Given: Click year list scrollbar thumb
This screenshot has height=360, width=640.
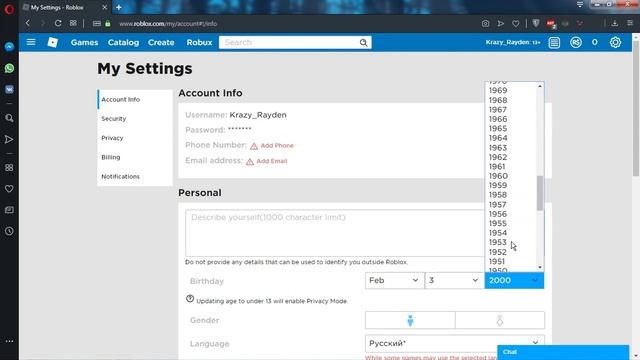Looking at the screenshot, I should click(x=540, y=193).
